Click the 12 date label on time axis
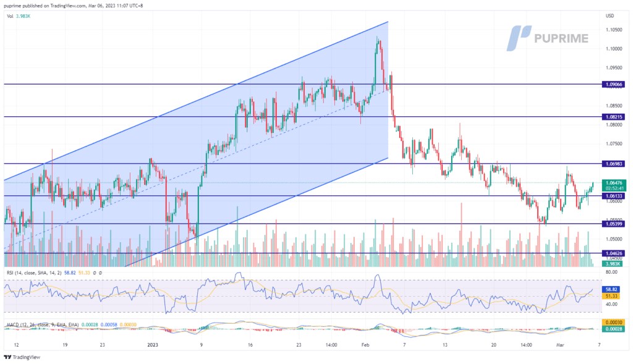The image size is (633, 364). click(x=16, y=345)
